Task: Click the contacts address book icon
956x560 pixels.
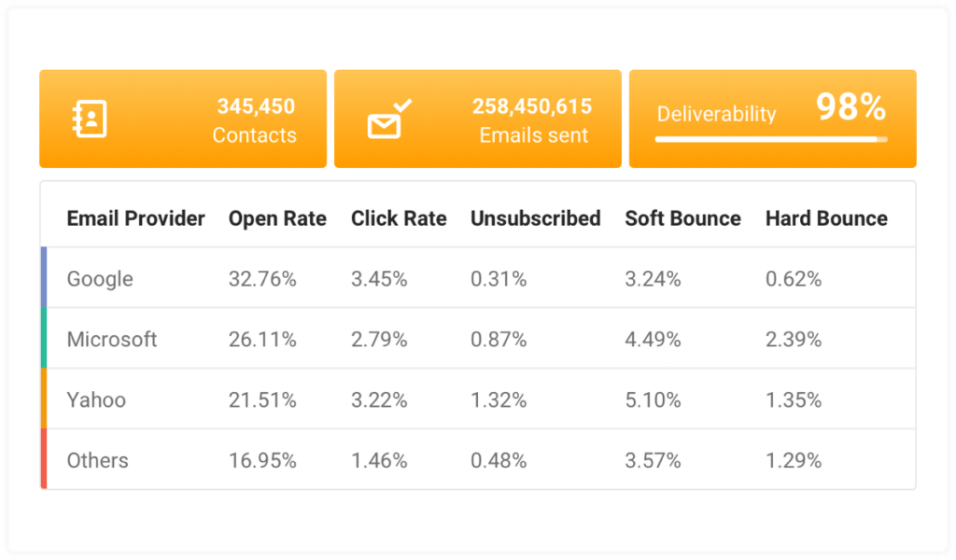Action: click(90, 119)
